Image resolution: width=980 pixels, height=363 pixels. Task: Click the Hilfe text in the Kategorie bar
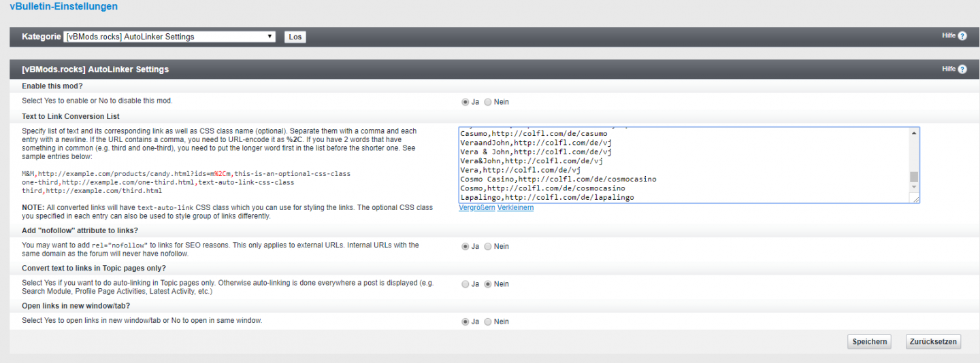(949, 36)
